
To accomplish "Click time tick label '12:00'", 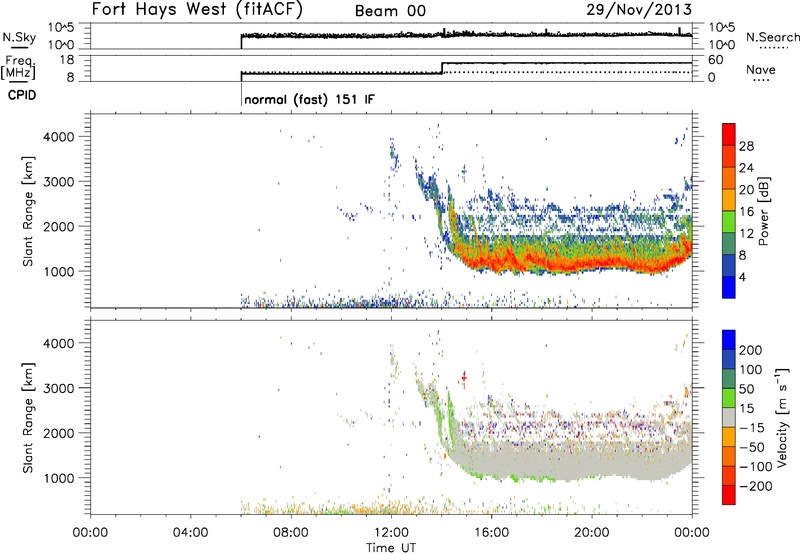I will pyautogui.click(x=391, y=533).
